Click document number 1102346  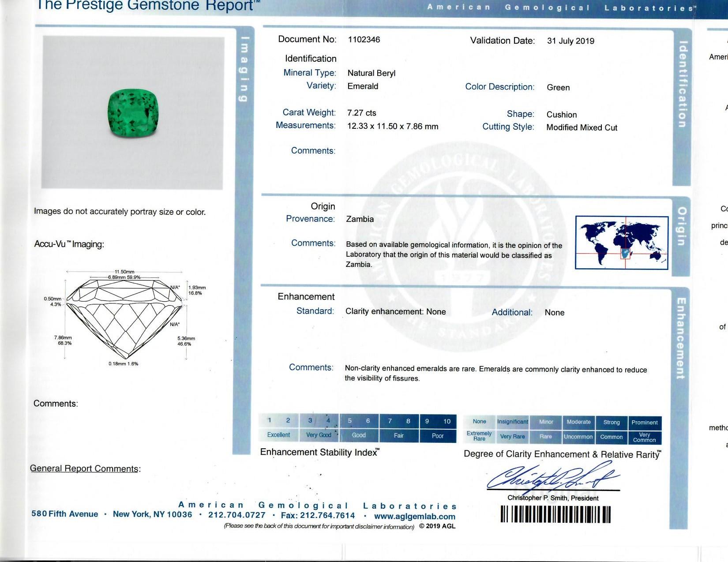tap(364, 40)
